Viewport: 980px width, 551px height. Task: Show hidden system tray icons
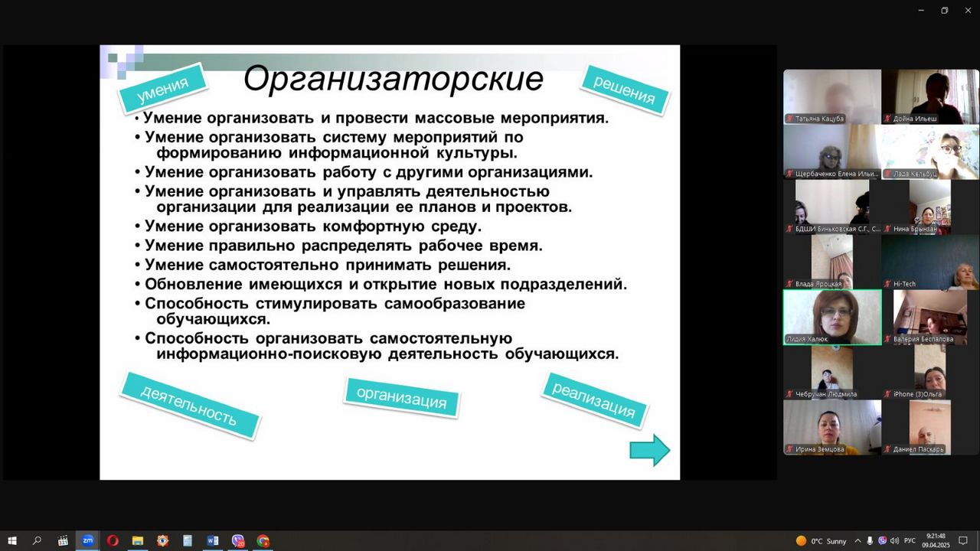point(857,541)
